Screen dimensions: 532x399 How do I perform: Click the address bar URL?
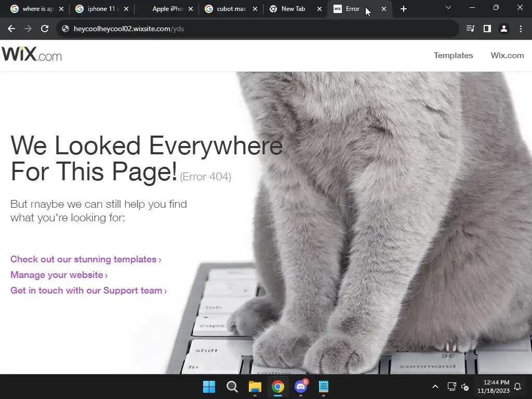pyautogui.click(x=129, y=29)
